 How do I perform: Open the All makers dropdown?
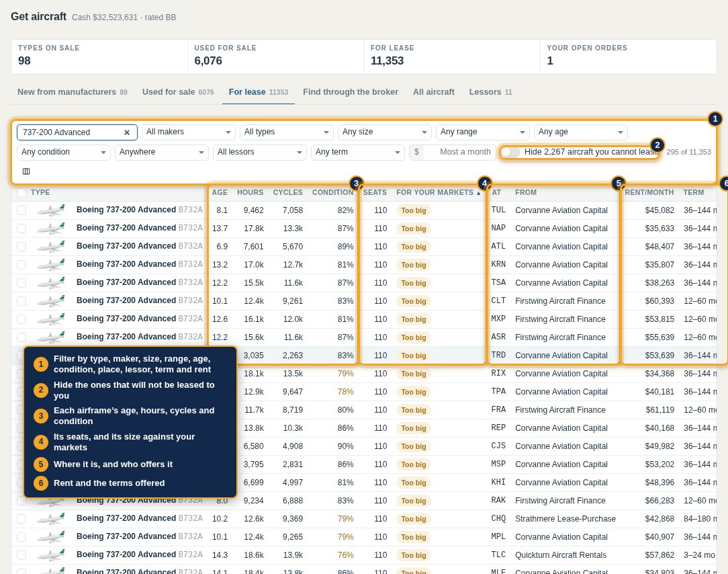[189, 132]
